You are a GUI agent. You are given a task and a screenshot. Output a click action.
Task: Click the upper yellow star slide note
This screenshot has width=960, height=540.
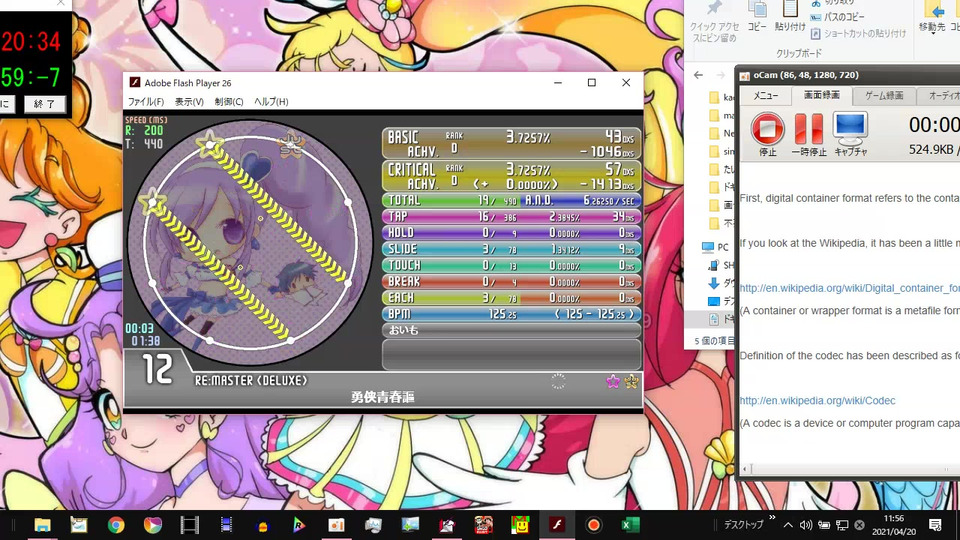(x=210, y=144)
